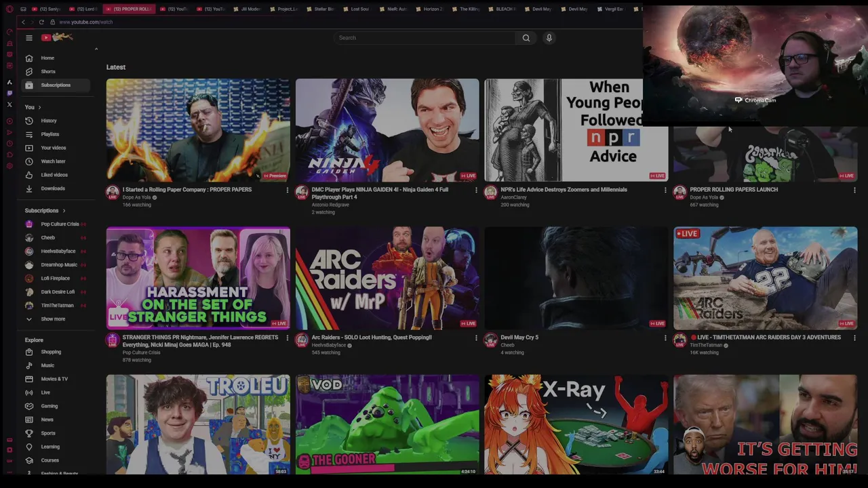Open Dreamhop Music channel in subscriptions

click(57, 265)
